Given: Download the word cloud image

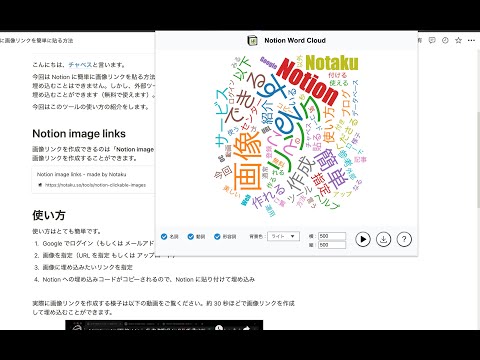Looking at the screenshot, I should click(384, 239).
